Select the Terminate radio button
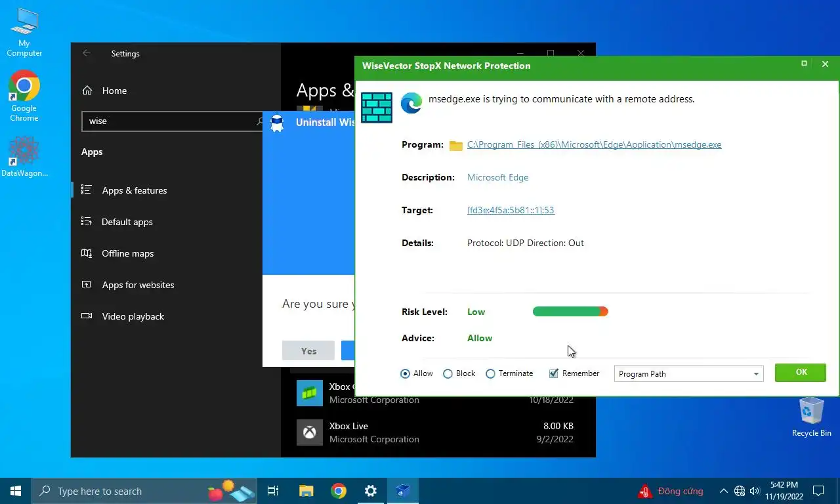 point(490,373)
